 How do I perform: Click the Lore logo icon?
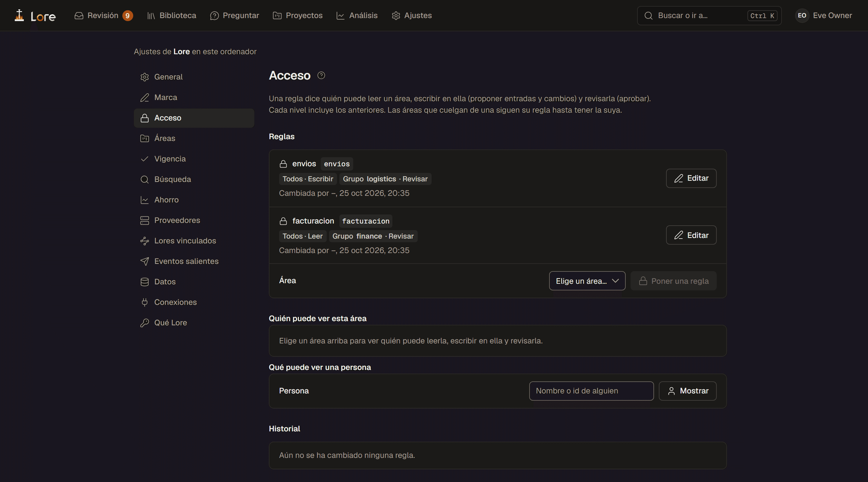pos(19,15)
